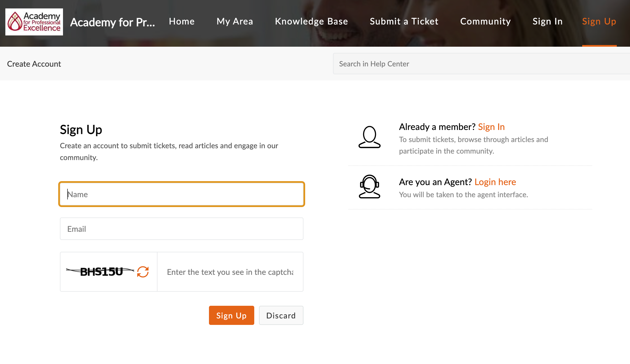The width and height of the screenshot is (630, 364).
Task: Click the captcha text entry field
Action: click(230, 272)
